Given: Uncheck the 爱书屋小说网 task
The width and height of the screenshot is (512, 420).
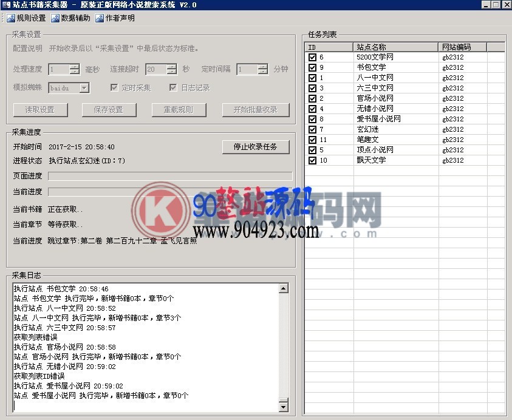Looking at the screenshot, I should pyautogui.click(x=313, y=119).
